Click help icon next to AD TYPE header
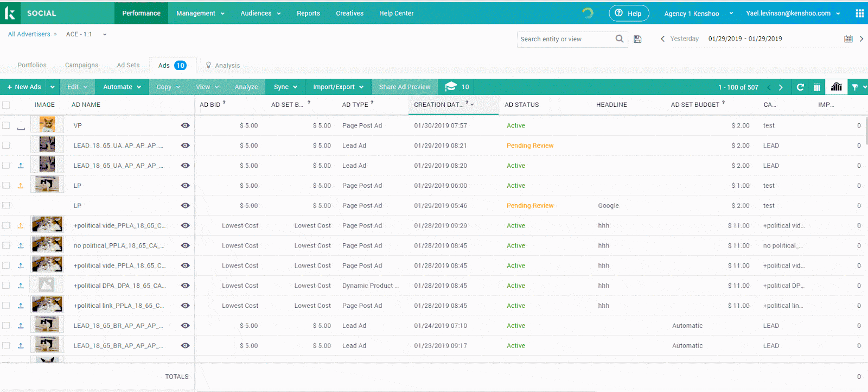The width and height of the screenshot is (868, 392). coord(372,102)
